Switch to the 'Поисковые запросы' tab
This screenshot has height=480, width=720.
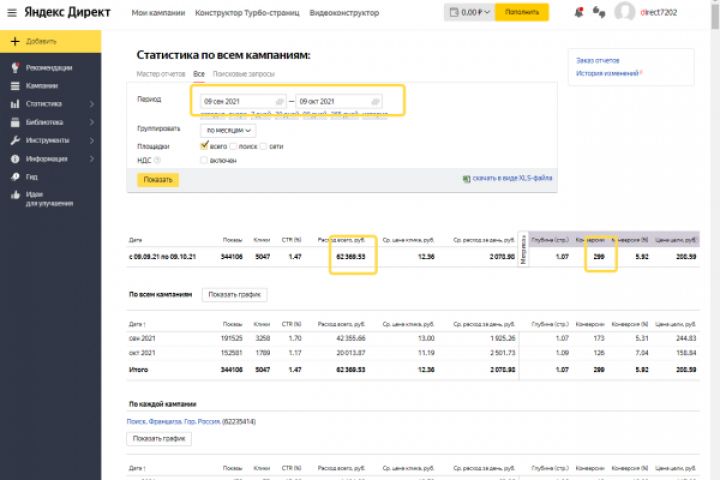click(x=243, y=74)
